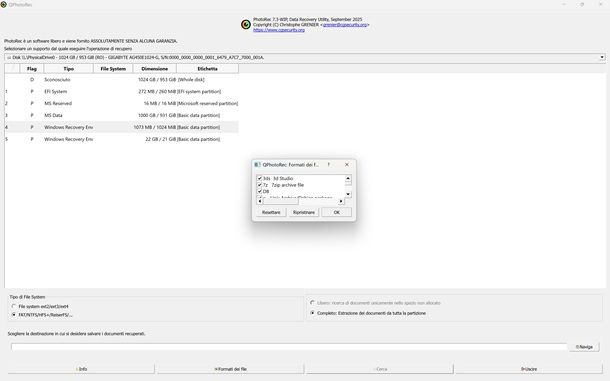Click the [Microsoft reserved partition] label cell
This screenshot has height=381, width=610.
click(207, 103)
